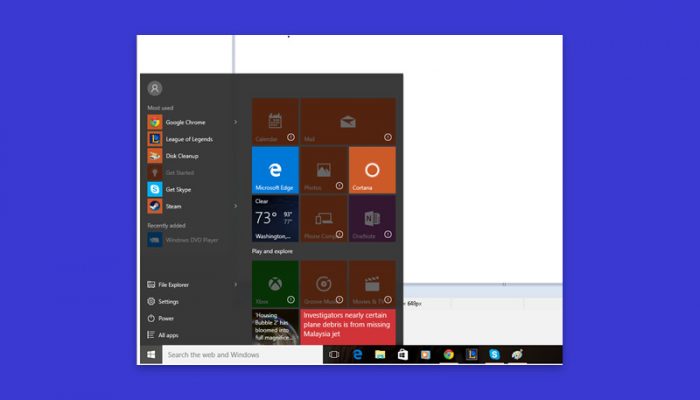Open the Movies & TV tile

pos(372,284)
